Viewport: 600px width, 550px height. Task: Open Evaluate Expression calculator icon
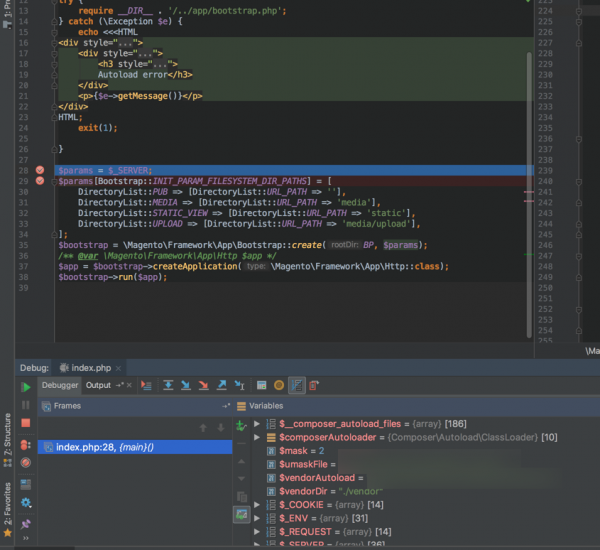261,385
